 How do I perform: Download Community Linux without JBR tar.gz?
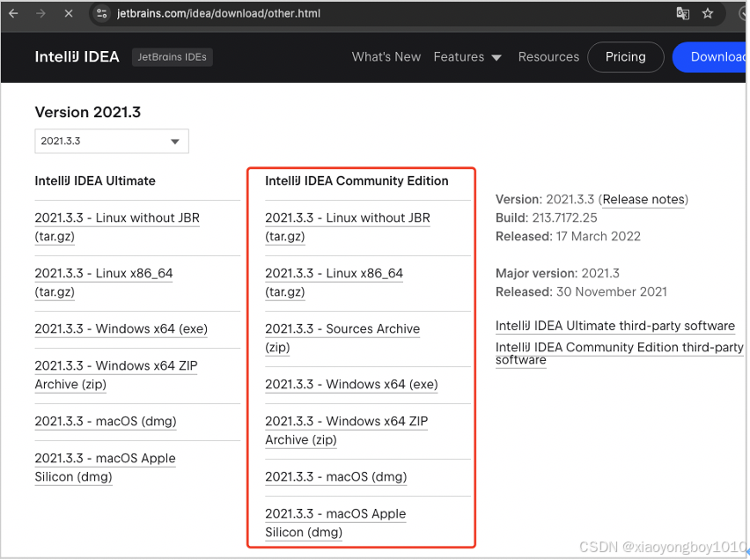coord(348,227)
